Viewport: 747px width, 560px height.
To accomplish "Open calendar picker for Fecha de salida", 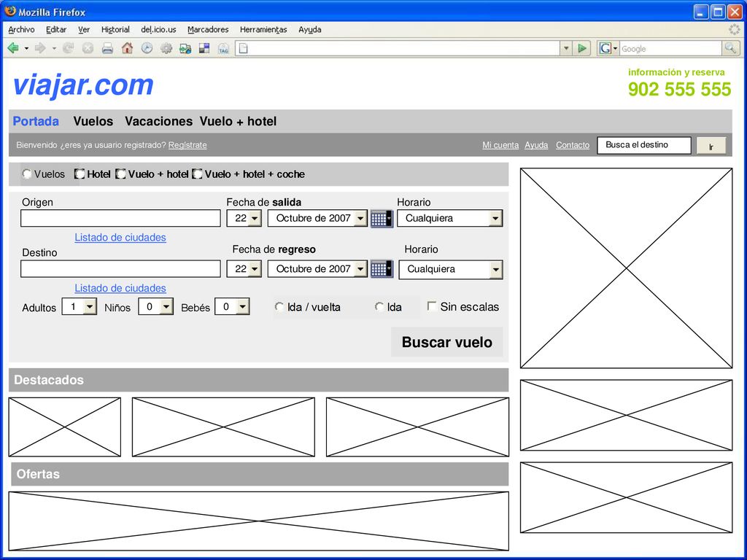I will pyautogui.click(x=382, y=219).
